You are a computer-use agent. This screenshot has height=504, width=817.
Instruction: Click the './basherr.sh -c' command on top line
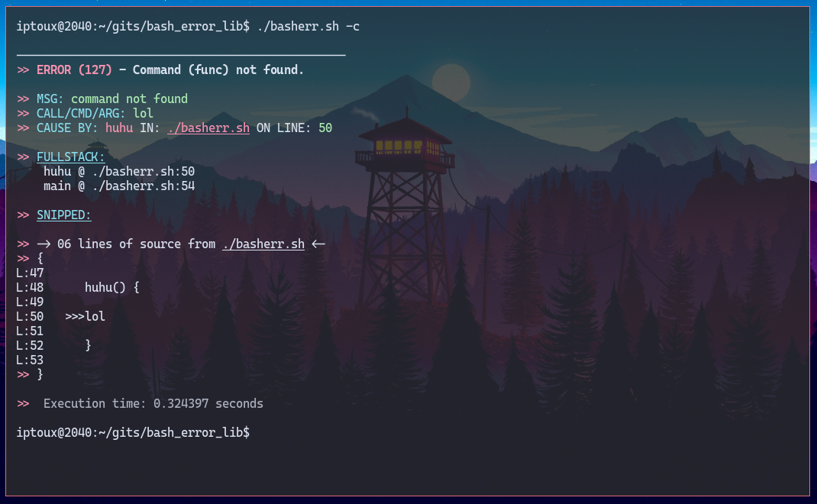tap(308, 27)
